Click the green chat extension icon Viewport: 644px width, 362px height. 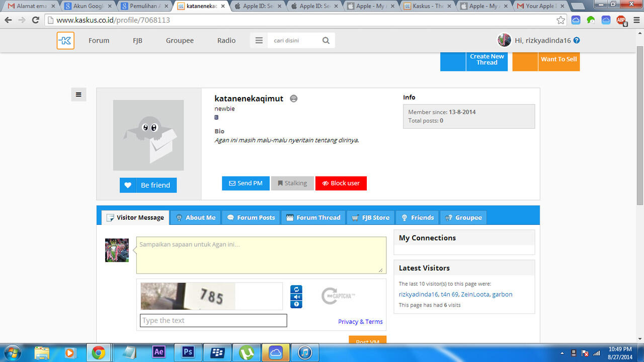[591, 20]
